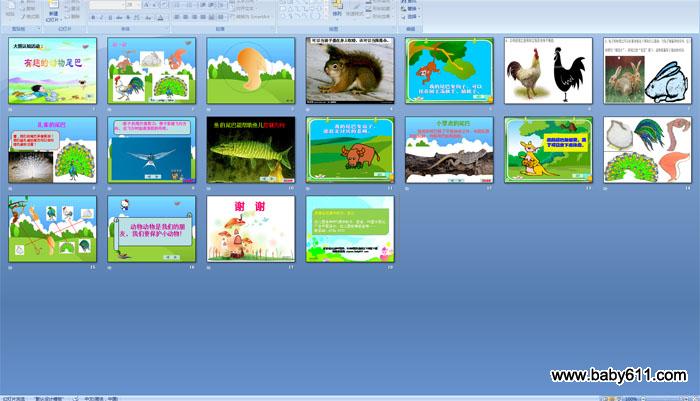Select the rabbits photo and drawing slide
The image size is (700, 401).
(647, 71)
